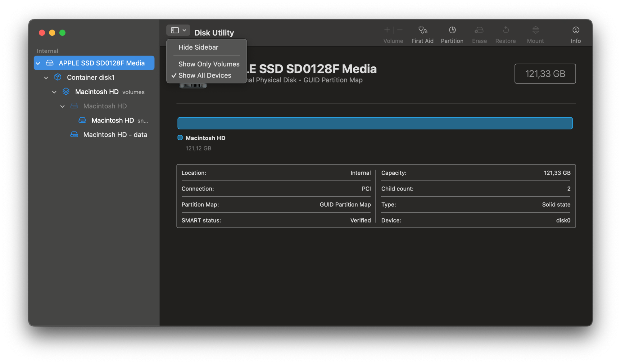
Task: Click the blue Macintosh HD partition bar
Action: (375, 123)
